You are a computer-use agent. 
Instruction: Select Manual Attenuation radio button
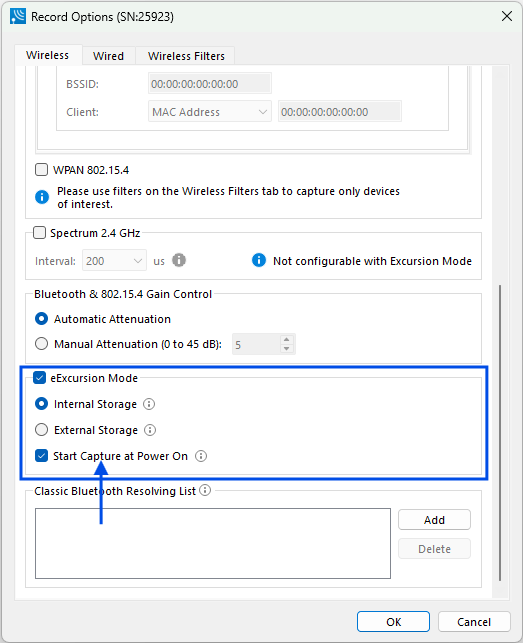41,344
